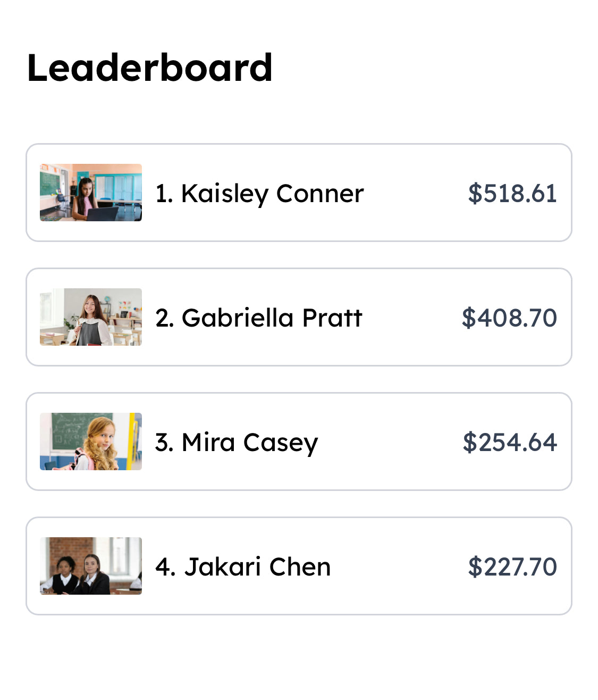598x700 pixels.
Task: Click Kaisley Conner's classroom photo thumbnail
Action: pyautogui.click(x=91, y=193)
